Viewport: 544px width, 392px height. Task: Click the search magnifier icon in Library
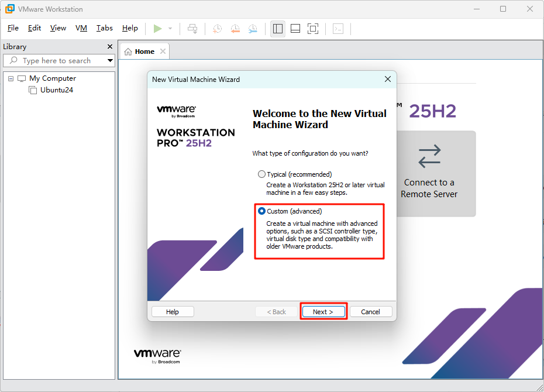[13, 60]
